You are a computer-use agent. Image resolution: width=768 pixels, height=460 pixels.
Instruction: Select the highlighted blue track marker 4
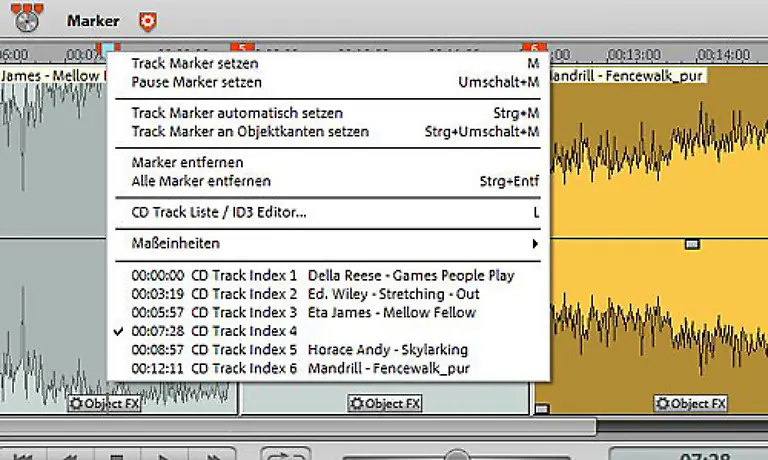[x=108, y=48]
